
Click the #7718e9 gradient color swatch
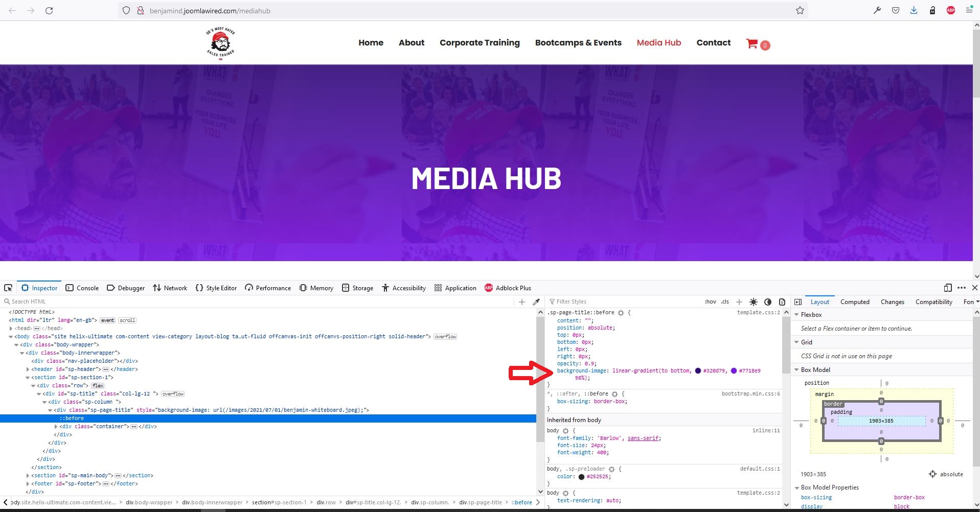pyautogui.click(x=734, y=371)
